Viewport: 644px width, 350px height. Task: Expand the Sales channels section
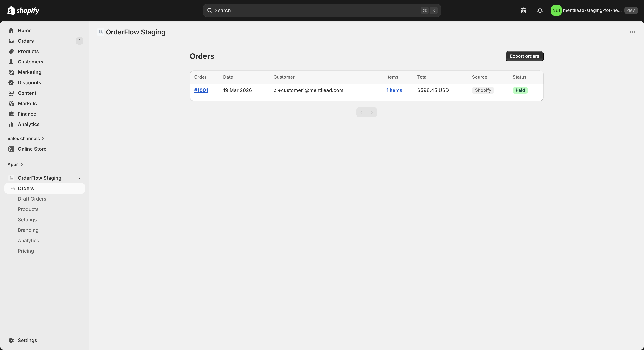point(26,138)
